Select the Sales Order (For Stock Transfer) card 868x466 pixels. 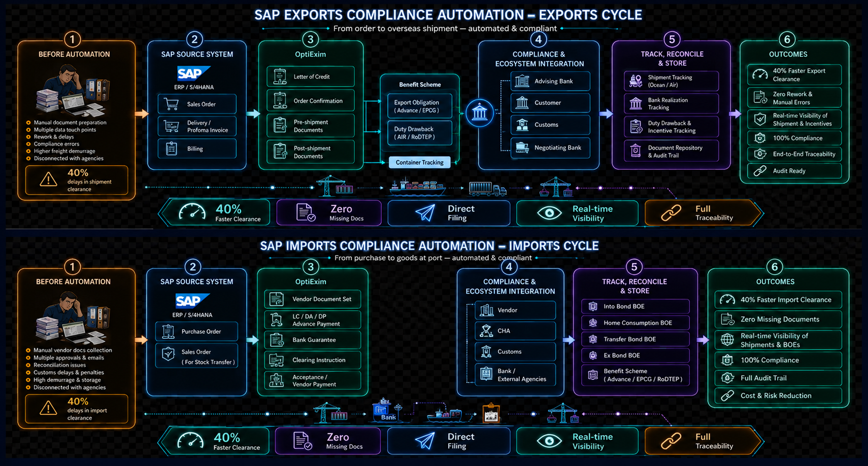[196, 356]
